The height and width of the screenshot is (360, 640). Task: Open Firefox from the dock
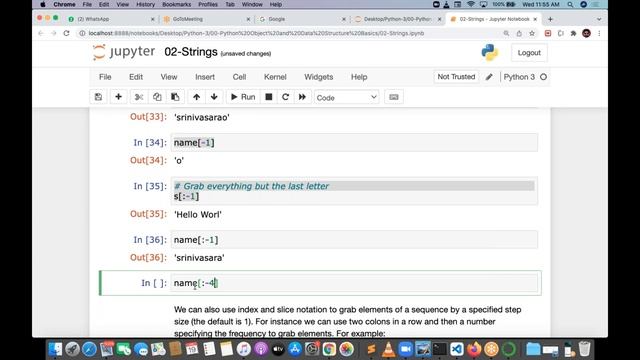[x=474, y=349]
